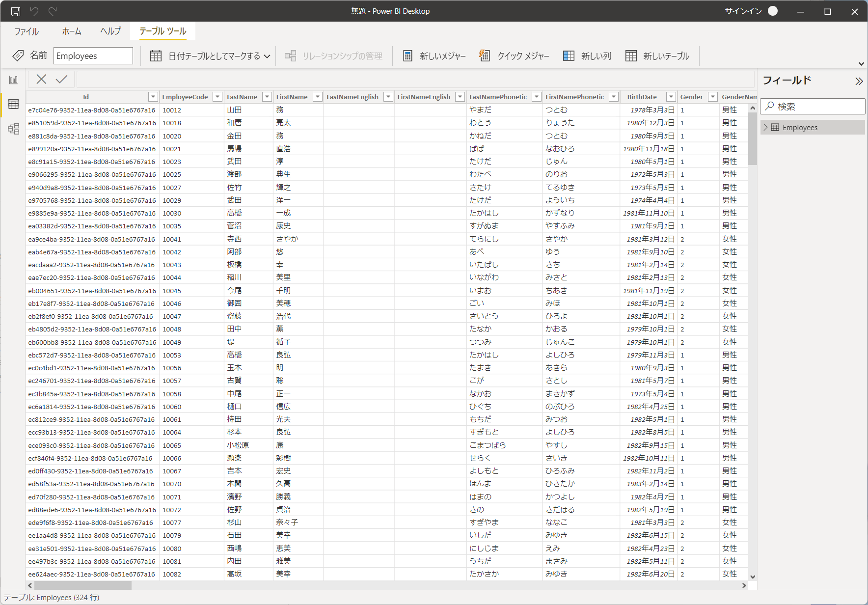This screenshot has height=605, width=868.
Task: Open the Model view icon
Action: point(13,129)
